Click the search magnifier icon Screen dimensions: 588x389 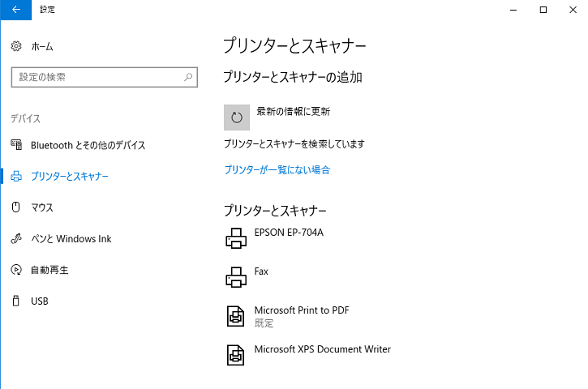188,77
